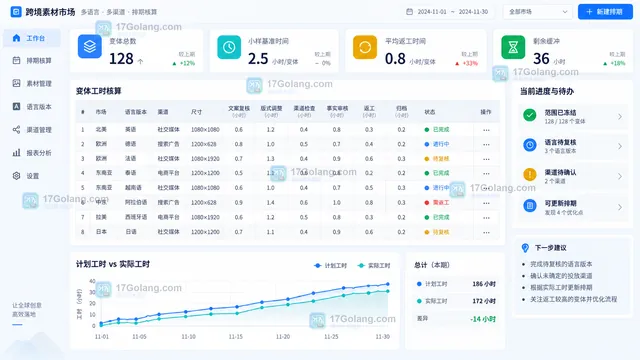The image size is (640, 360).
Task: Click the orange warning icon for 渠道待确认
Action: click(x=530, y=175)
